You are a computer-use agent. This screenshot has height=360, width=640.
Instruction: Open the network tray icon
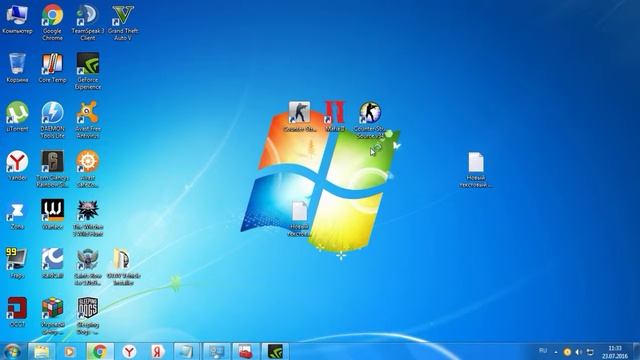[x=590, y=352]
